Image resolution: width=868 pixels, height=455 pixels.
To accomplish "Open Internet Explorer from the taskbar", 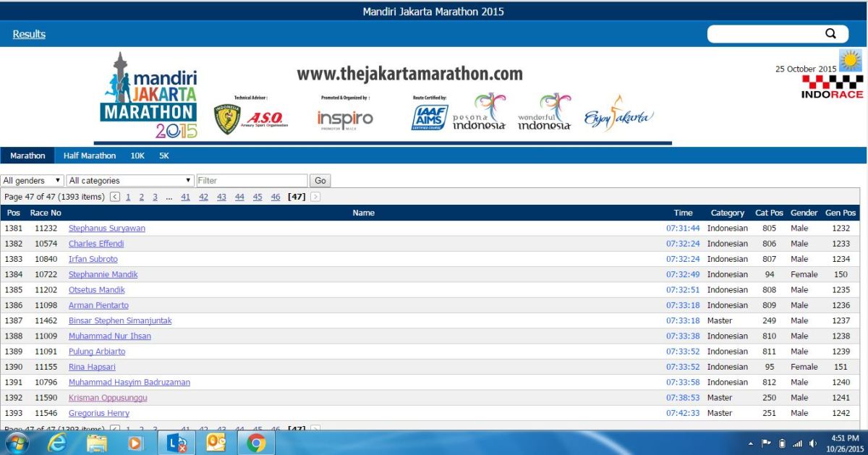I will tap(56, 443).
